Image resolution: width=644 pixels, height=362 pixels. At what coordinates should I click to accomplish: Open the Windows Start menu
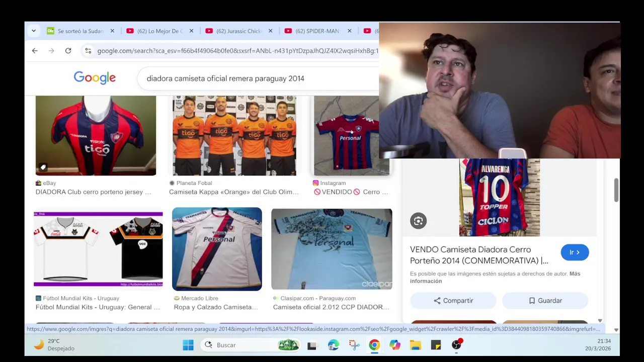pos(188,345)
